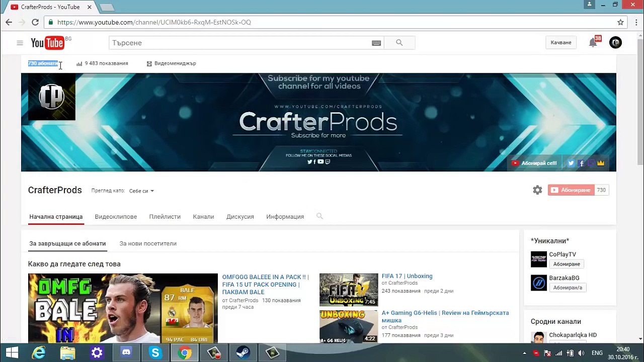
Task: Open the YouTube hamburger guide menu
Action: click(x=20, y=43)
